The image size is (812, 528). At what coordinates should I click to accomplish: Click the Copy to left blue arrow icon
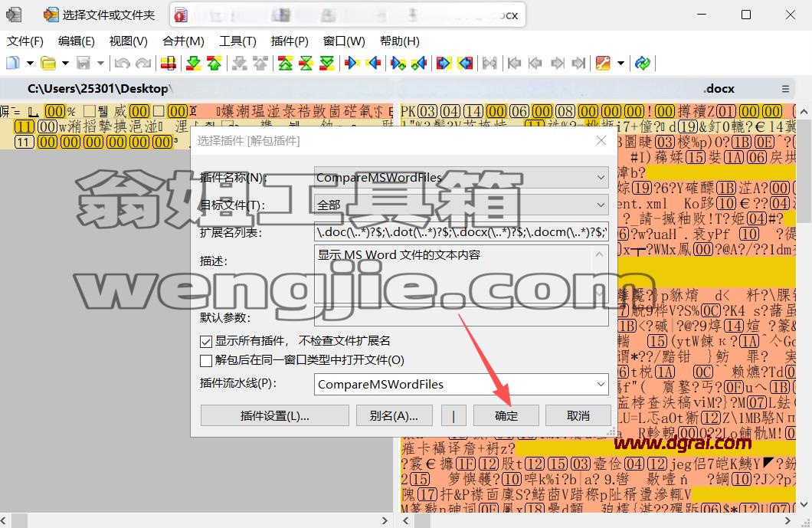pyautogui.click(x=373, y=63)
